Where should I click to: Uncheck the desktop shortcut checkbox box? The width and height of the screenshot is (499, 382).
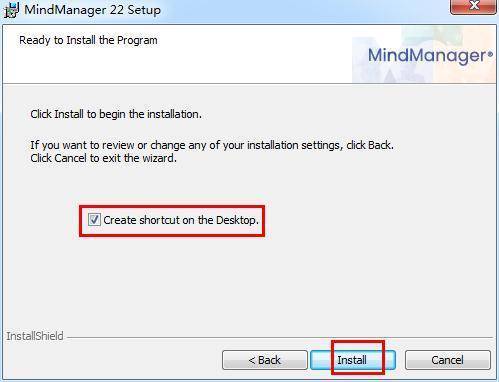94,220
